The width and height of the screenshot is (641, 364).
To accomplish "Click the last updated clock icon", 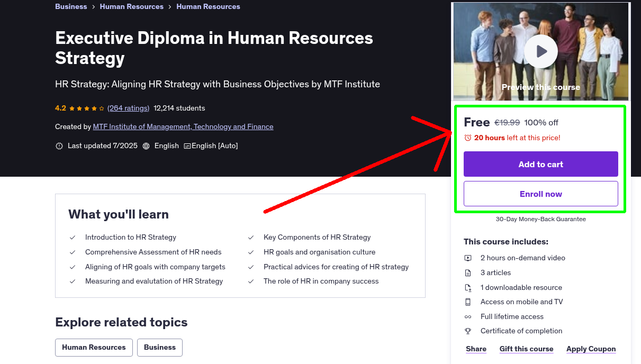I will [59, 146].
